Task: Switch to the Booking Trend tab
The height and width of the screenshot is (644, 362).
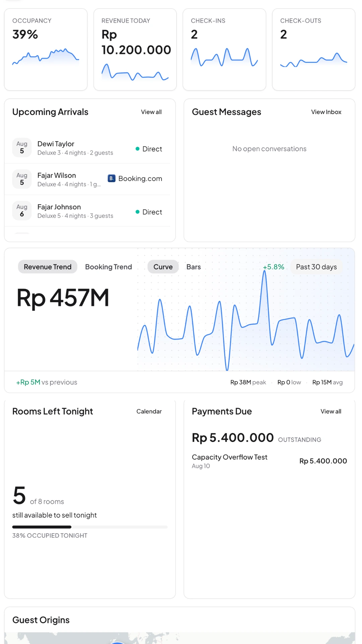Action: [109, 267]
